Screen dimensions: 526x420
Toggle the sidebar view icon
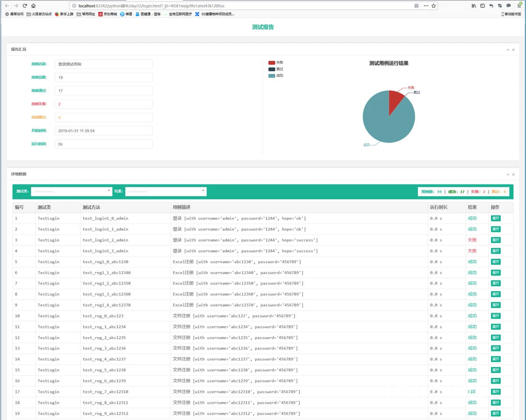483,6
